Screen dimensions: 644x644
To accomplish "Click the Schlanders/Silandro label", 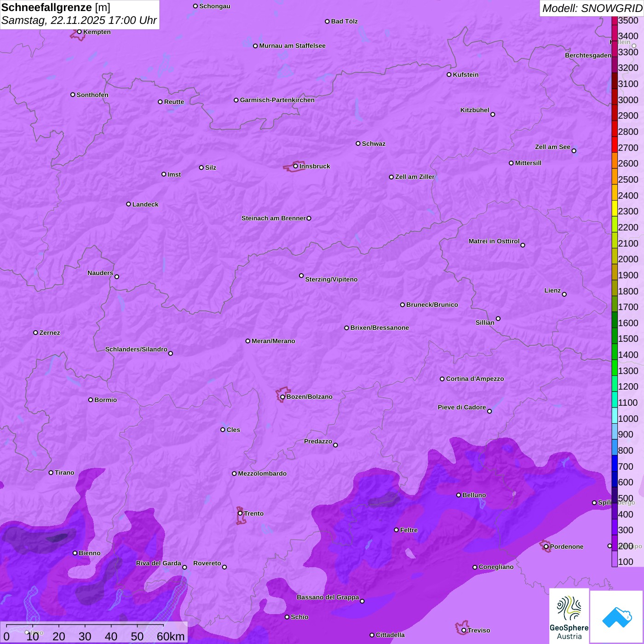I will (x=136, y=349).
